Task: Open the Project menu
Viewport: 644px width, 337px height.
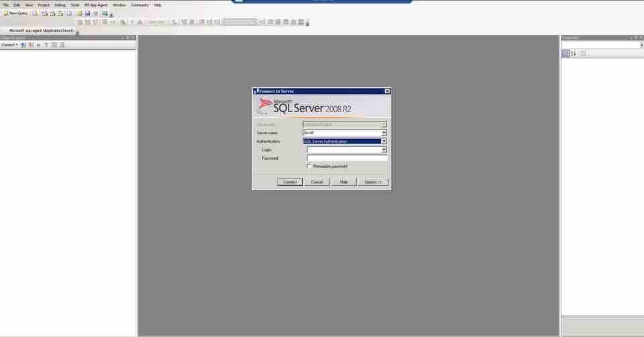Action: 44,5
